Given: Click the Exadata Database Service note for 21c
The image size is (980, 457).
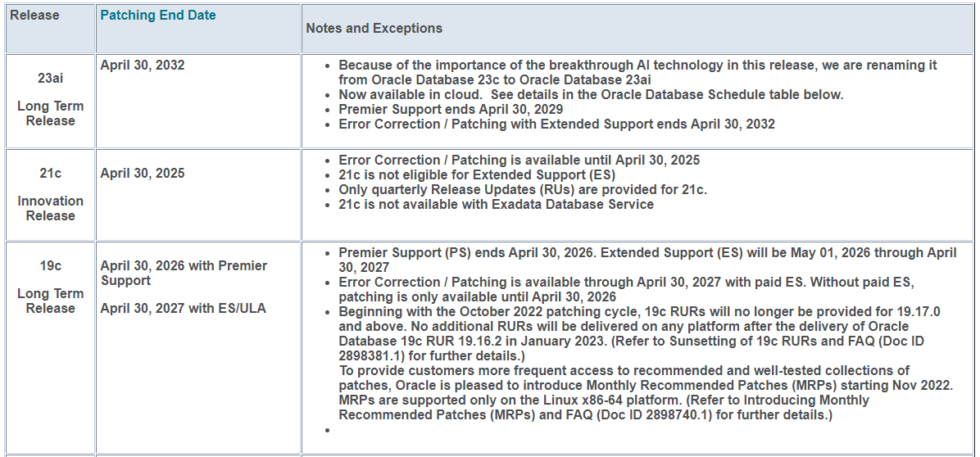Looking at the screenshot, I should (x=496, y=204).
